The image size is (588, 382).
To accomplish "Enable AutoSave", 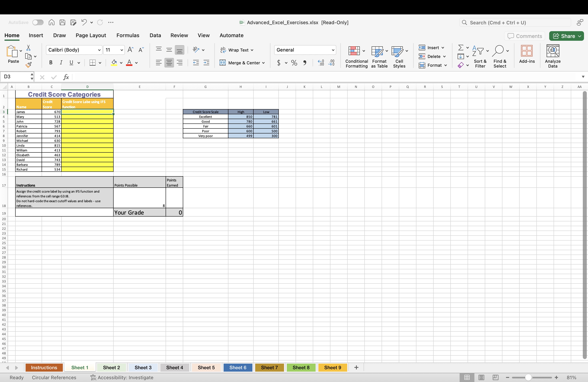I will click(x=38, y=22).
